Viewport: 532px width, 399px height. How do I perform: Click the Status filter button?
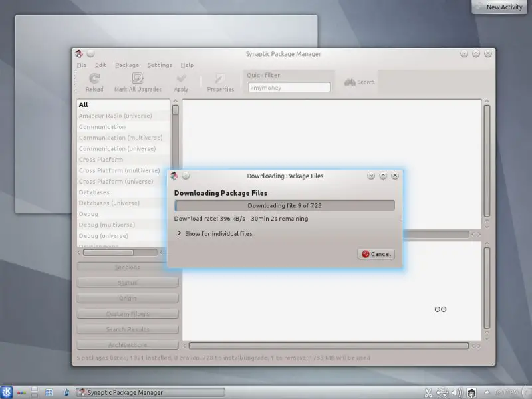click(x=128, y=283)
